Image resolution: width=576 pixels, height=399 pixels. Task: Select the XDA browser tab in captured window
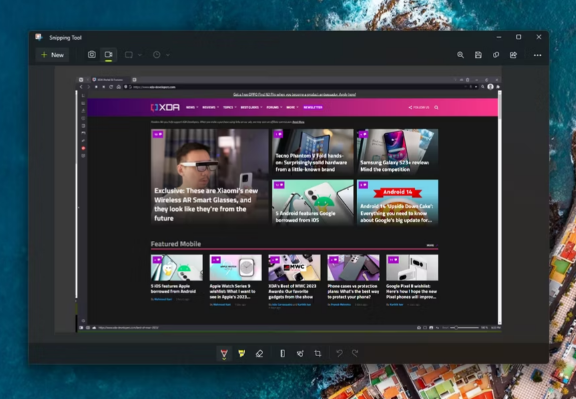110,79
